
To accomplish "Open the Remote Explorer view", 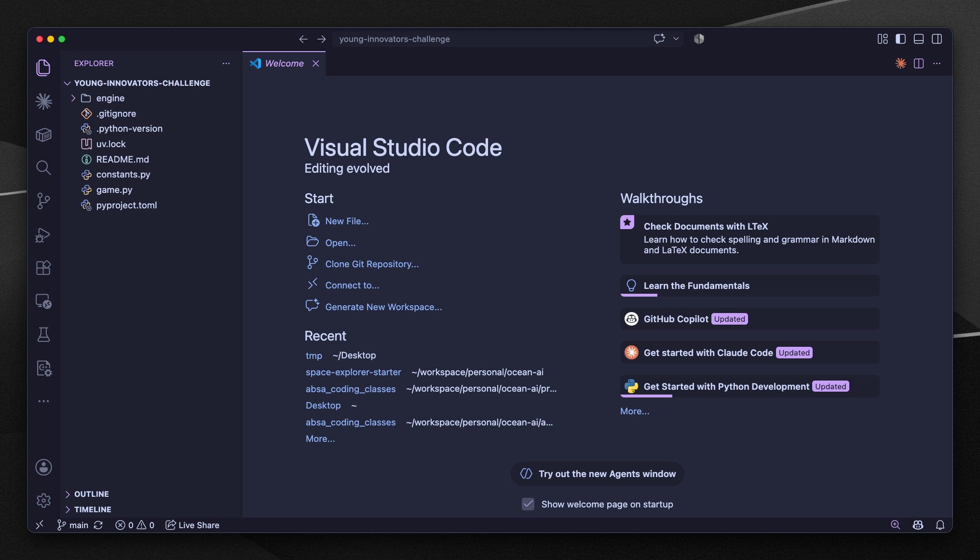I will pos(43,301).
